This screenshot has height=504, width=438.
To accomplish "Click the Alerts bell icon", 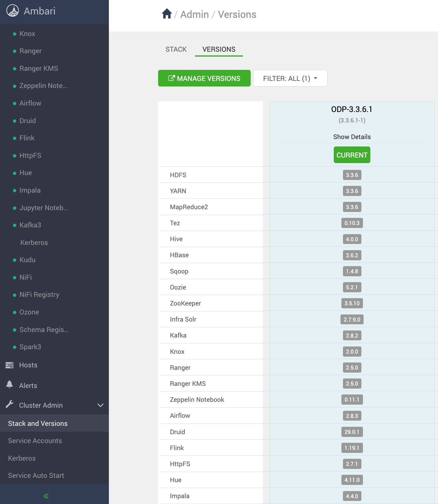I will click(10, 384).
